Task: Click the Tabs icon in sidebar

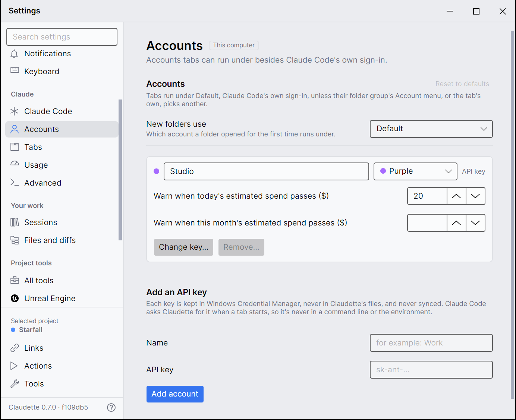Action: point(15,147)
